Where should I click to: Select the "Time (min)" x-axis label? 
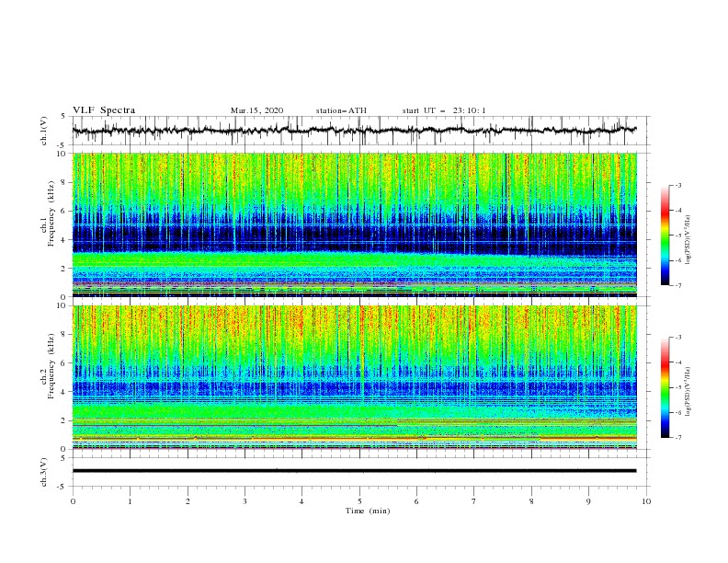click(368, 511)
